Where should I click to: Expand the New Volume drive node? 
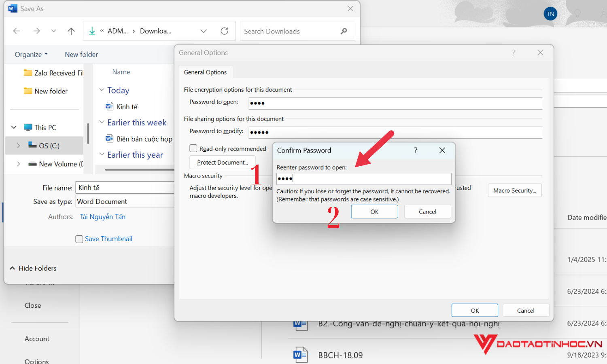(18, 164)
